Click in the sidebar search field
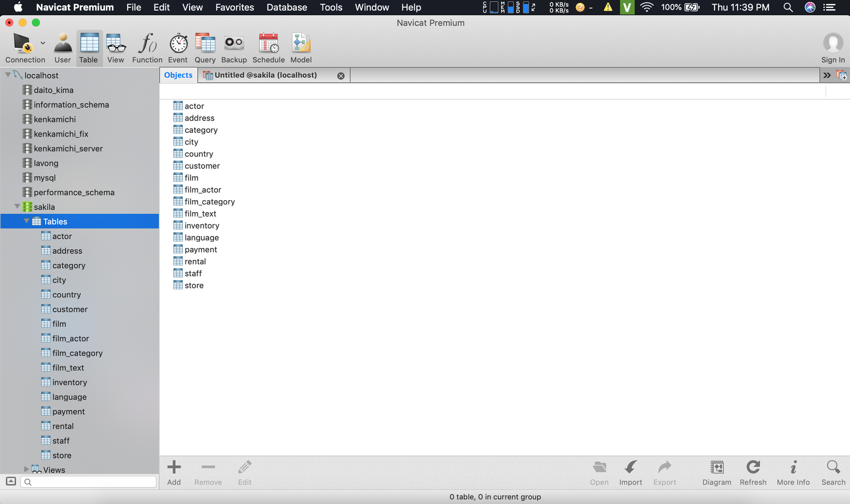Image resolution: width=850 pixels, height=504 pixels. (x=89, y=482)
